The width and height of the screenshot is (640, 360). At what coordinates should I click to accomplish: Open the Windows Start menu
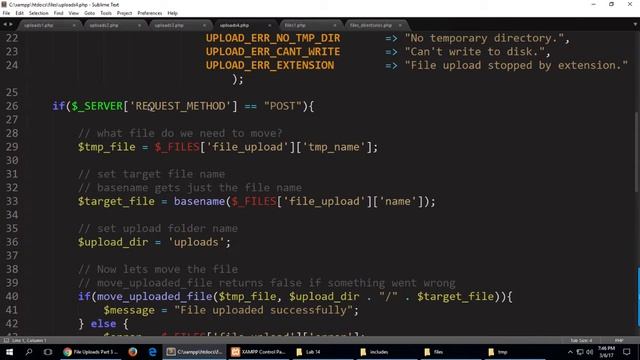tap(9, 352)
